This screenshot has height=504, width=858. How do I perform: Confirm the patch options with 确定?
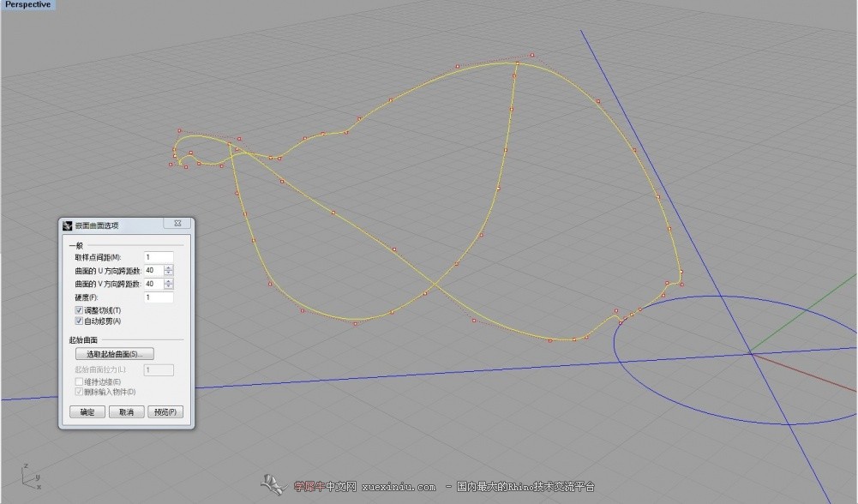pyautogui.click(x=87, y=412)
